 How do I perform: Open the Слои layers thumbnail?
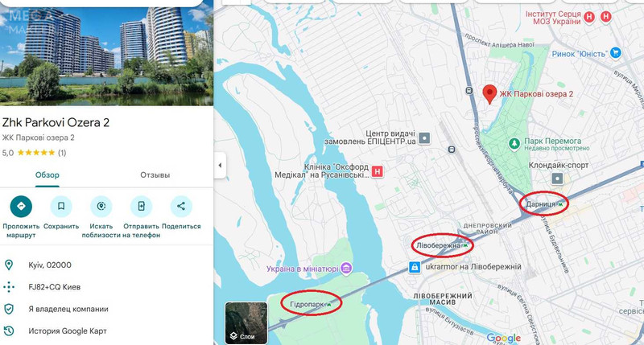coord(246,322)
